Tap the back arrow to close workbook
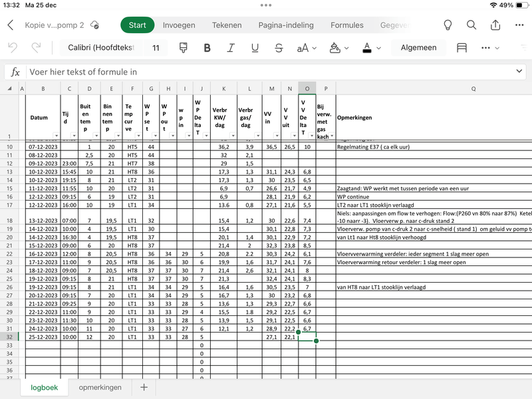Screen dimensions: 532x399 point(11,25)
